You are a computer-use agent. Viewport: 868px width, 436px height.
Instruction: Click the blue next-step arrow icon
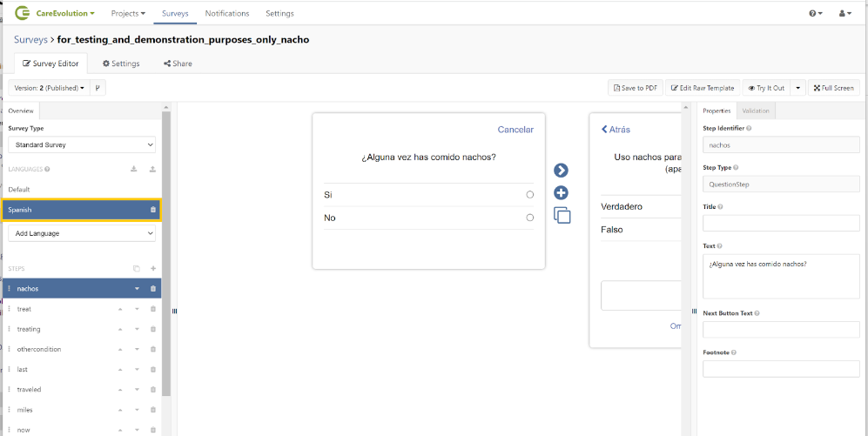(x=562, y=171)
